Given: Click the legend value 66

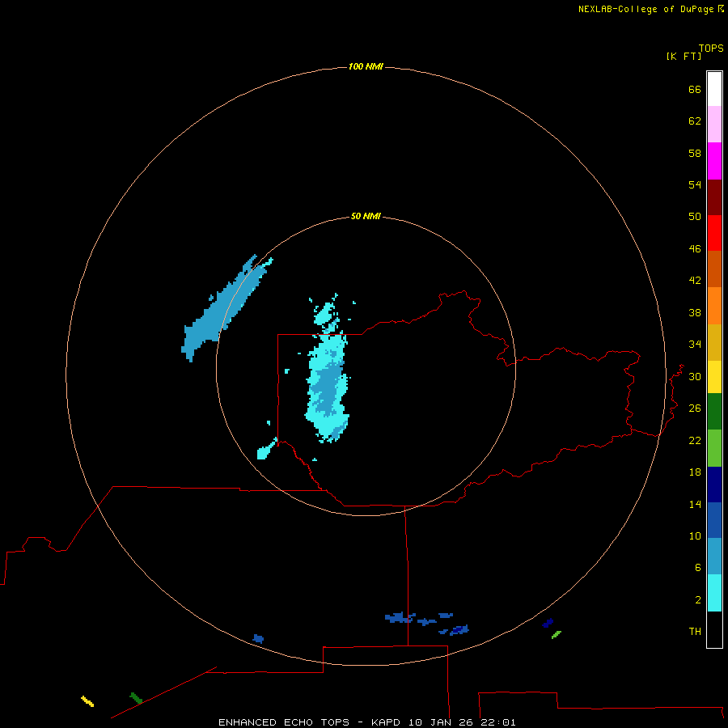Looking at the screenshot, I should click(x=695, y=89).
